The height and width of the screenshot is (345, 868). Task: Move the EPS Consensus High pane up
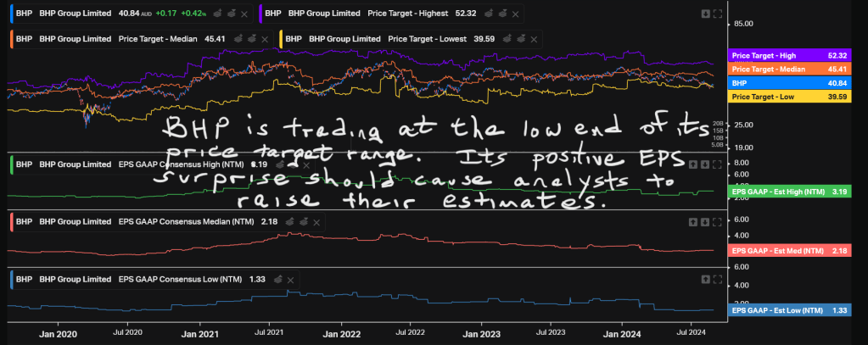pyautogui.click(x=693, y=164)
